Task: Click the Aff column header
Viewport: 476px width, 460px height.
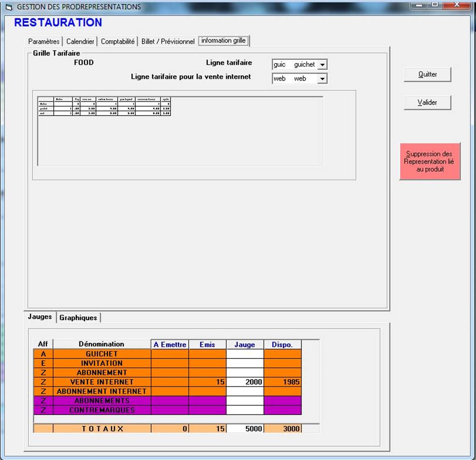Action: [43, 344]
